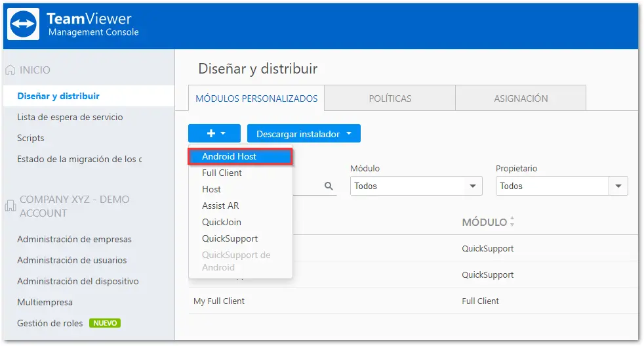Select the My Full Client row
Image resolution: width=644 pixels, height=346 pixels.
[x=413, y=301]
